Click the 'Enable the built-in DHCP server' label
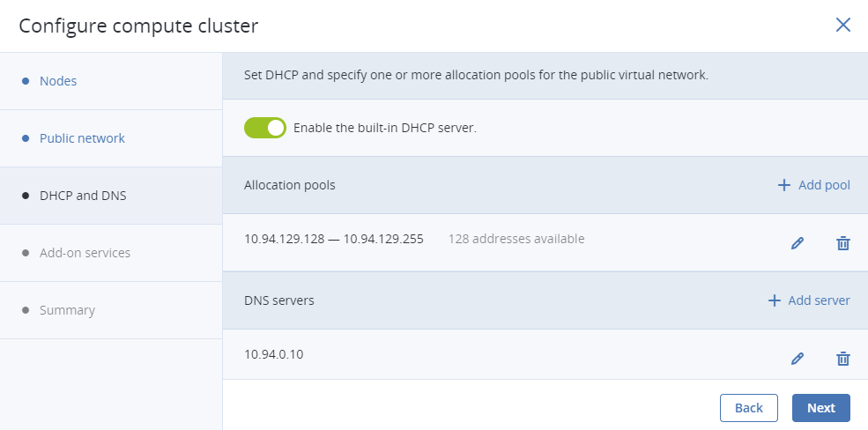This screenshot has width=868, height=430. click(x=385, y=128)
